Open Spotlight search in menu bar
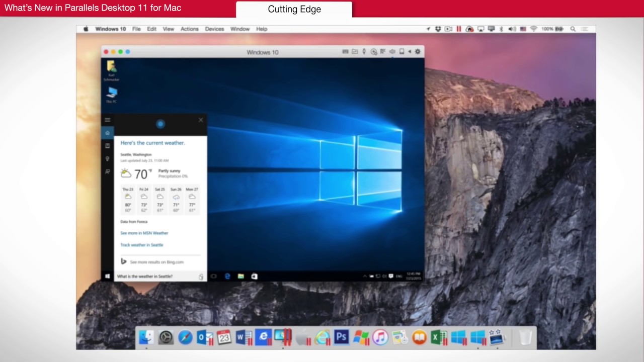This screenshot has width=644, height=362. [x=573, y=29]
